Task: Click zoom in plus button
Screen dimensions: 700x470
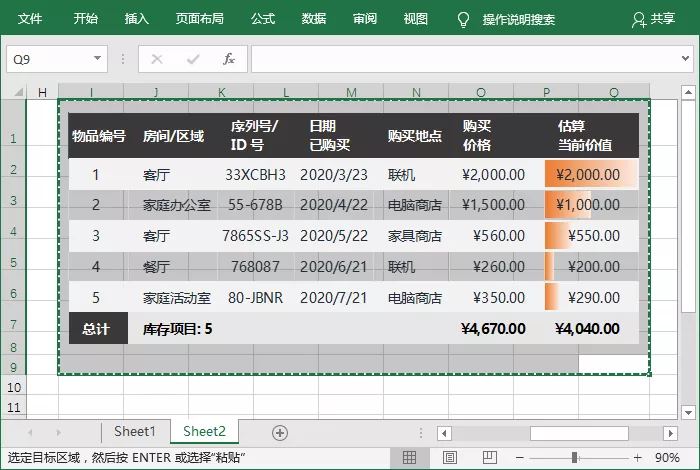Action: coord(637,457)
